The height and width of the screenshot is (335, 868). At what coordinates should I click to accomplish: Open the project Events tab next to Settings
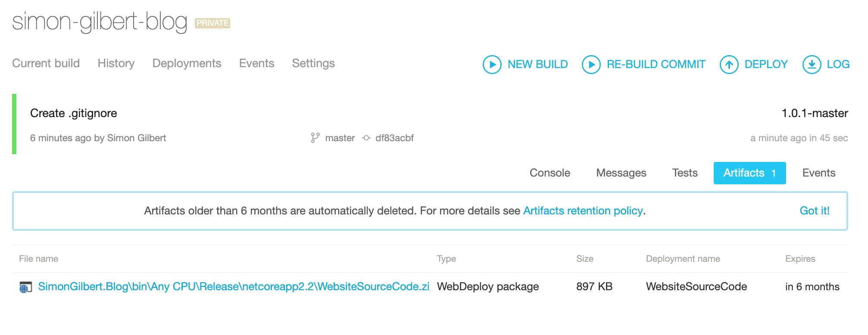pyautogui.click(x=256, y=63)
